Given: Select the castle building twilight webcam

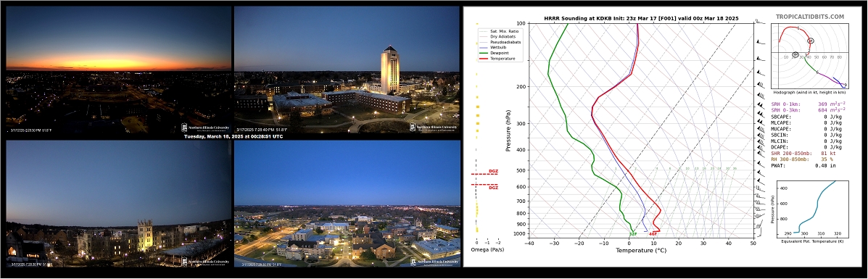Looking at the screenshot, I should tap(118, 203).
